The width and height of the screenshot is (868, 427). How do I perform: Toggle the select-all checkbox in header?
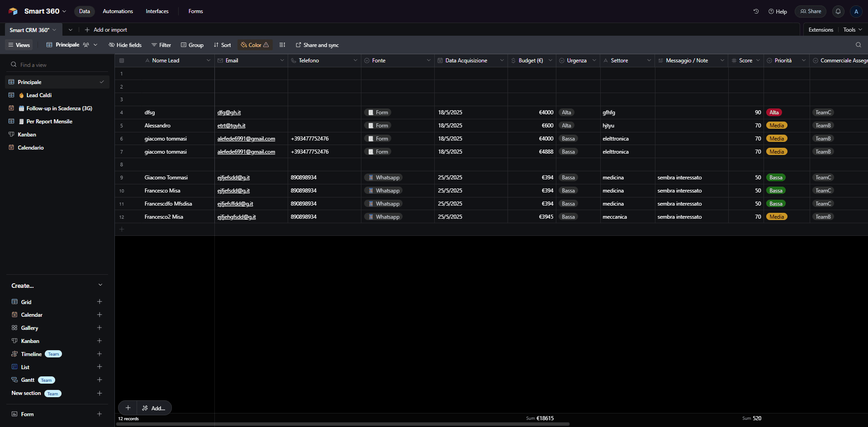point(122,61)
